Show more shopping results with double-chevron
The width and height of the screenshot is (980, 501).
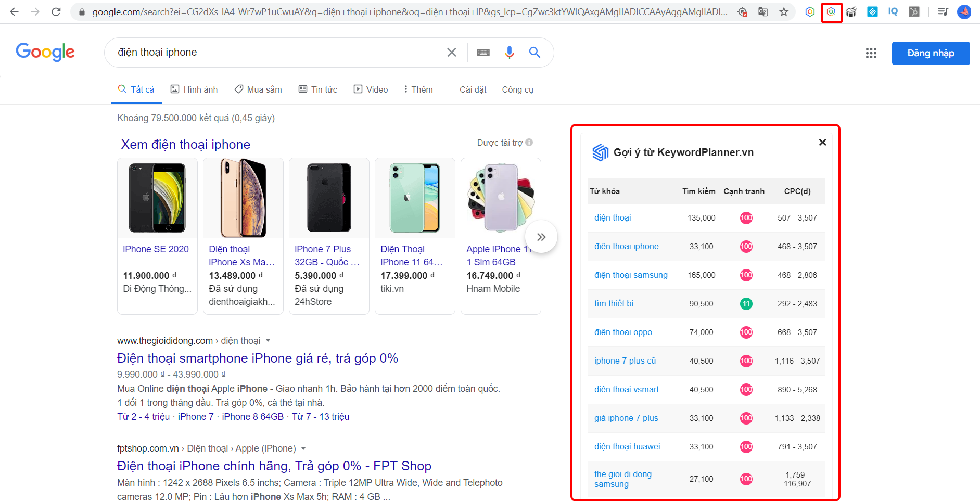[541, 237]
